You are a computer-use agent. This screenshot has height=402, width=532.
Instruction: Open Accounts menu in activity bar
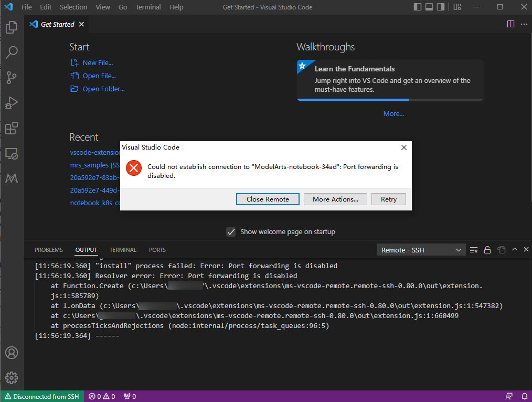coord(12,353)
